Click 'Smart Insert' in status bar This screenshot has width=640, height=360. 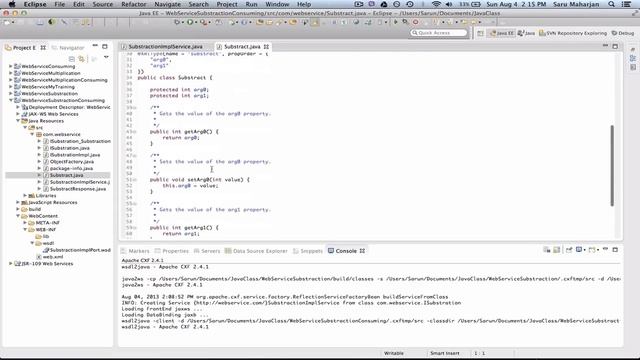tap(444, 353)
